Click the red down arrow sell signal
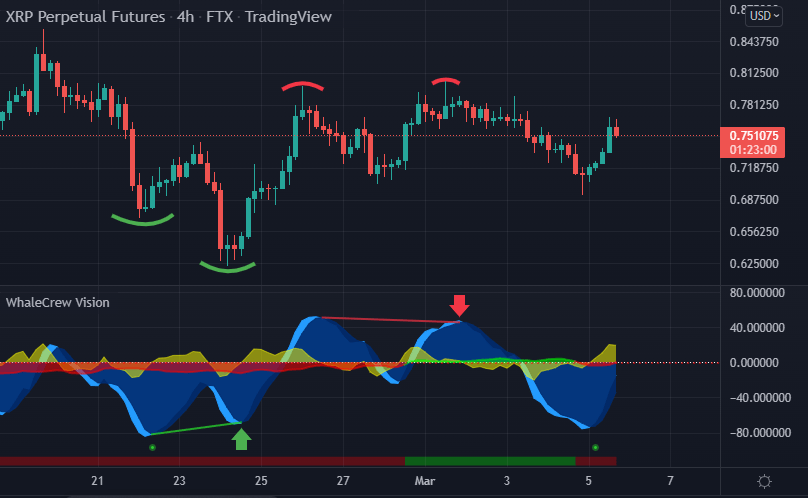Viewport: 808px width, 498px height. tap(459, 305)
